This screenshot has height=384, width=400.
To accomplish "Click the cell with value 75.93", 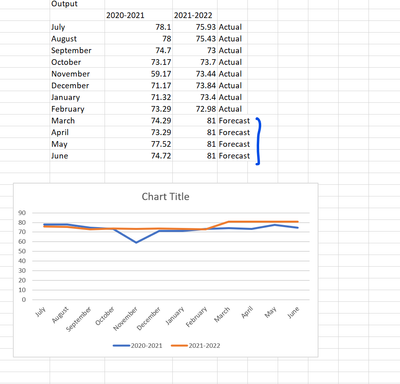I will tap(195, 27).
